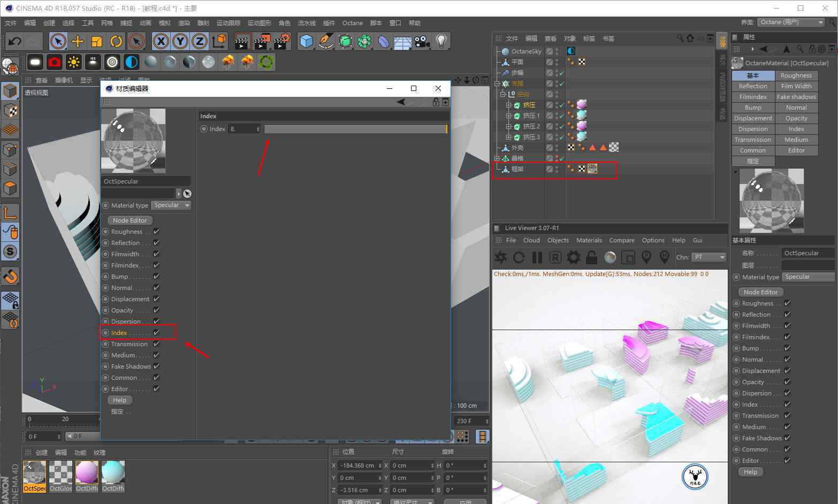This screenshot has width=838, height=504.
Task: Click the Octane sun daylight icon
Action: coord(74,62)
